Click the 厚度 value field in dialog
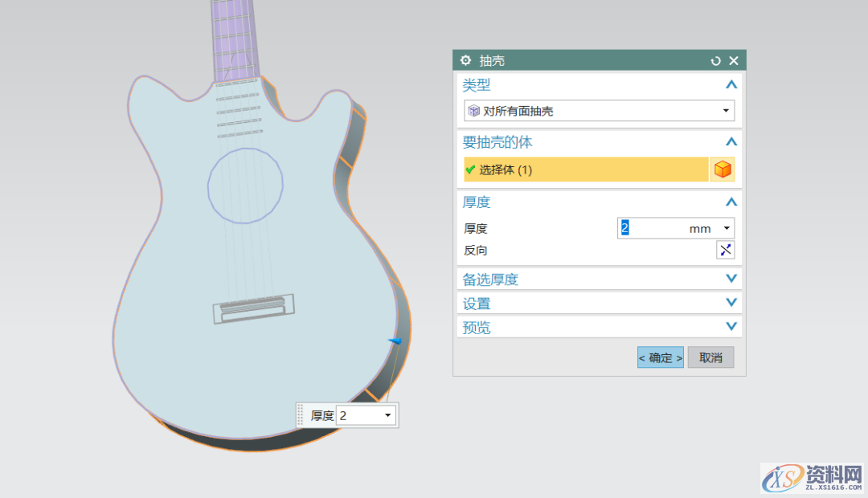The width and height of the screenshot is (868, 498). pyautogui.click(x=651, y=228)
